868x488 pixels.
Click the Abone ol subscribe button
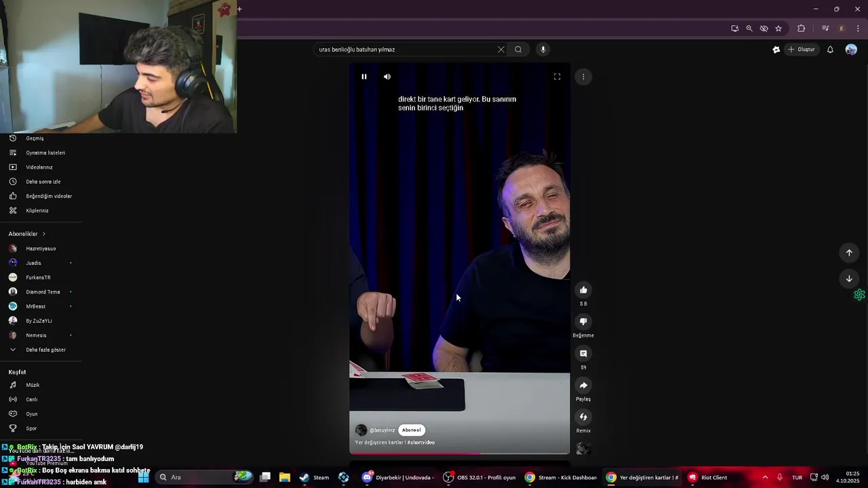click(x=412, y=430)
